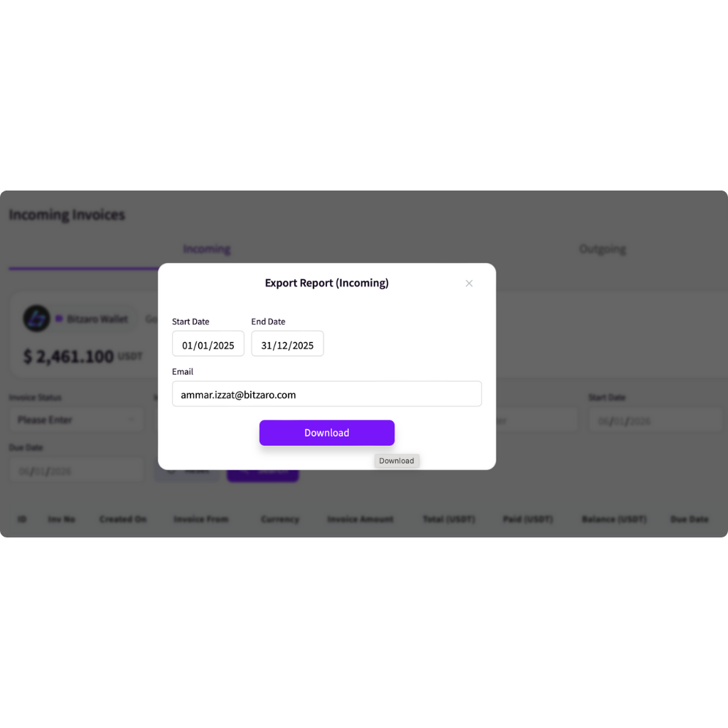728x728 pixels.
Task: Click the Inv No column header
Action: [62, 519]
